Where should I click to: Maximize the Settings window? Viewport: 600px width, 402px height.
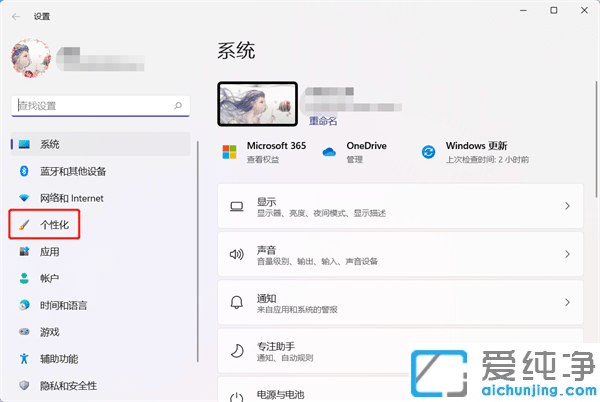click(554, 10)
